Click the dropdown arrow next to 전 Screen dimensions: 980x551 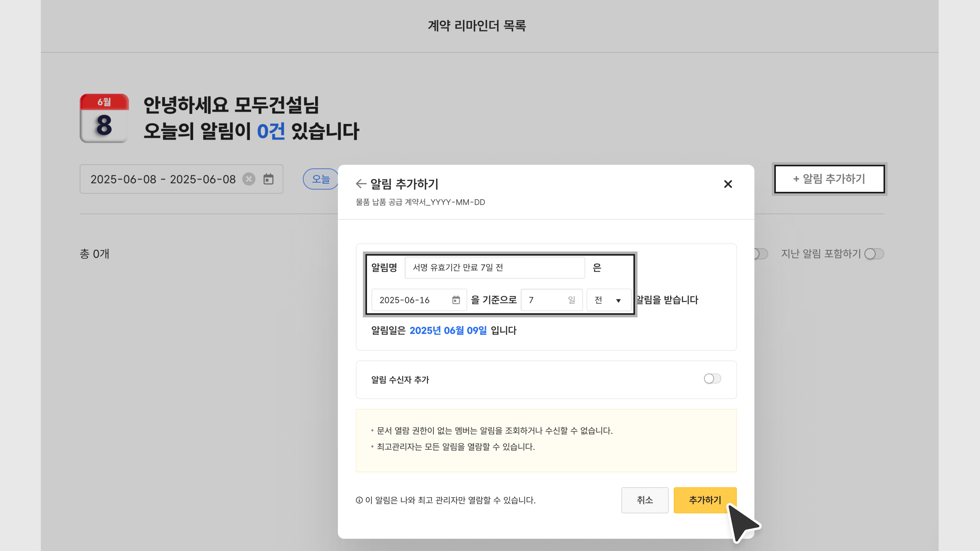(618, 300)
